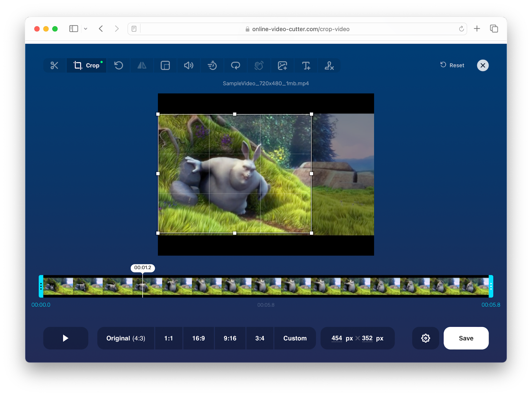Click the bottom-right crop handle
532x396 pixels.
coord(312,233)
